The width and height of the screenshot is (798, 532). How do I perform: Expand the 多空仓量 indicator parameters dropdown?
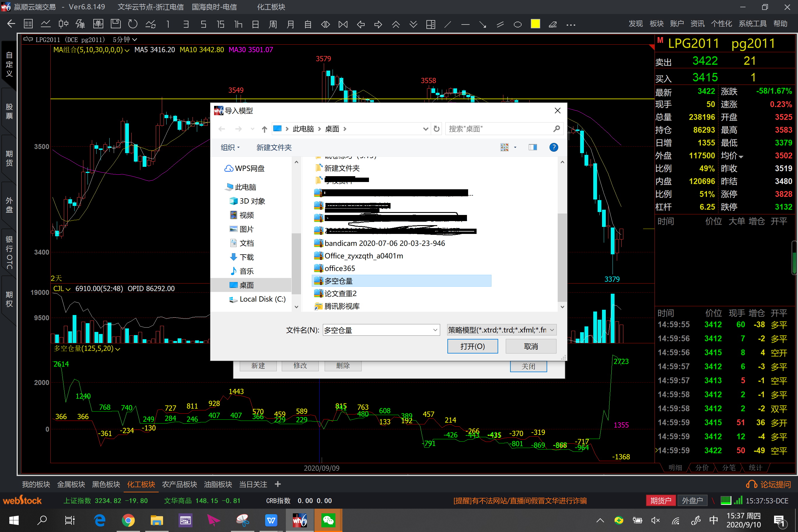coord(118,349)
